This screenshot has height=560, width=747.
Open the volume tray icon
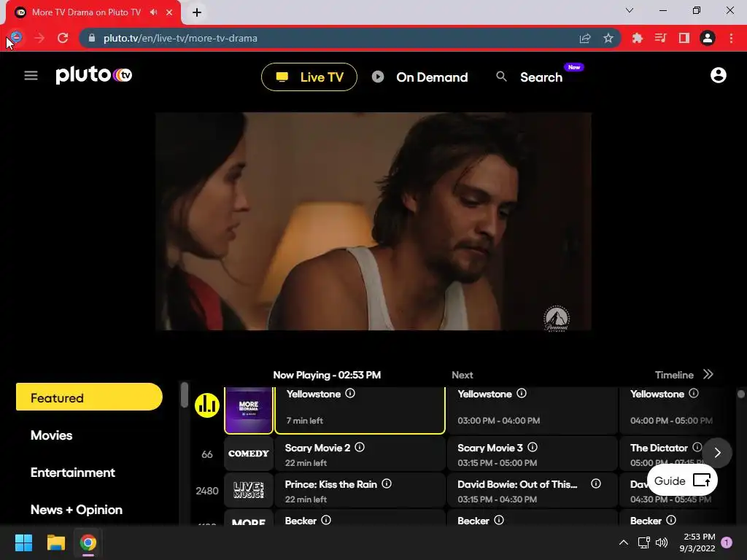coord(662,542)
